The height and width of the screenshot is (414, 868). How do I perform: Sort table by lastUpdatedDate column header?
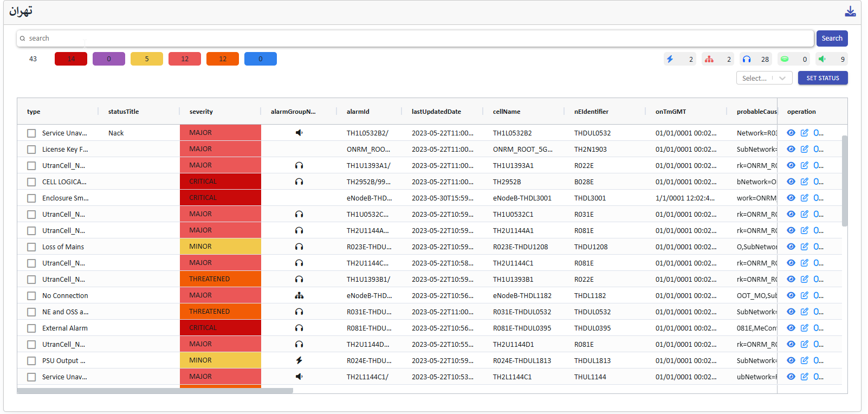tap(436, 112)
